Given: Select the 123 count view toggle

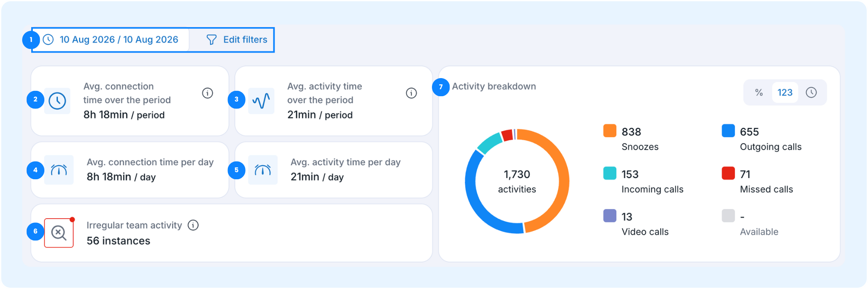Looking at the screenshot, I should (x=785, y=92).
